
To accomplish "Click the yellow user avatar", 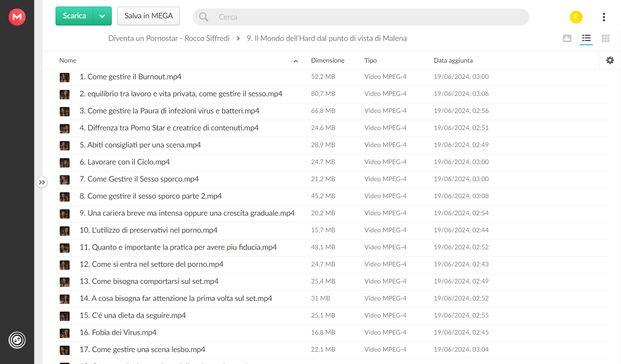I will pyautogui.click(x=576, y=17).
